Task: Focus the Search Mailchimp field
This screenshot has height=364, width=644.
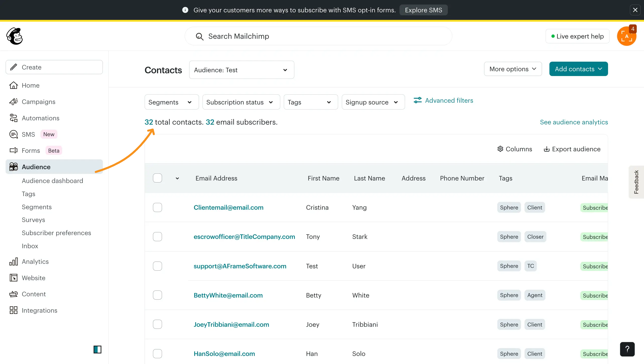Action: tap(318, 36)
